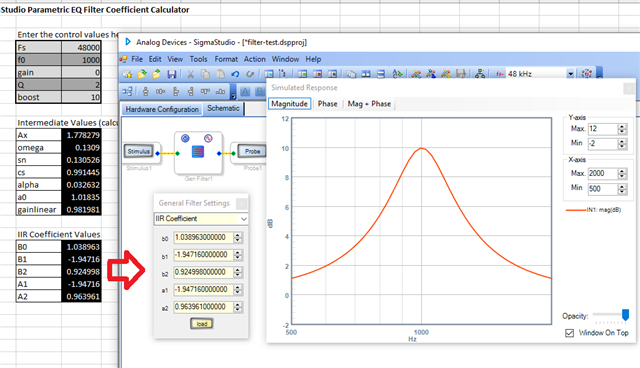Screen dimensions: 640x368
Task: Open the 48 kHz sample rate dropdown
Action: 570,74
